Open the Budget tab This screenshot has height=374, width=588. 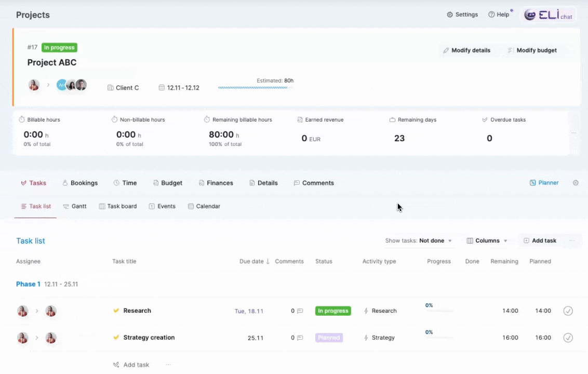[167, 183]
